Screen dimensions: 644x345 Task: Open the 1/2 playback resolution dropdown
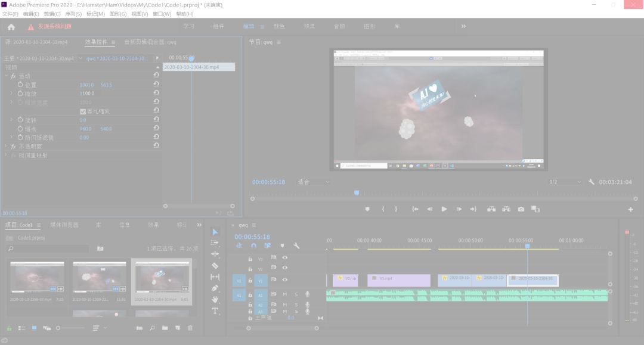565,182
